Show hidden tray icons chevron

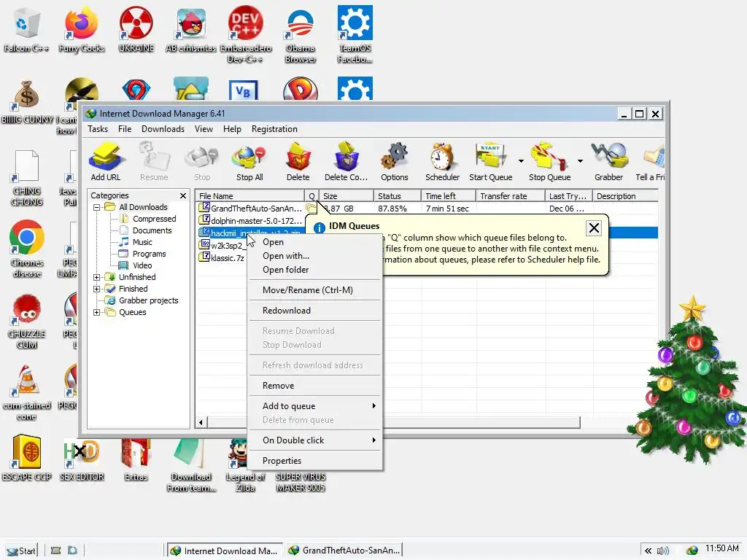click(648, 551)
